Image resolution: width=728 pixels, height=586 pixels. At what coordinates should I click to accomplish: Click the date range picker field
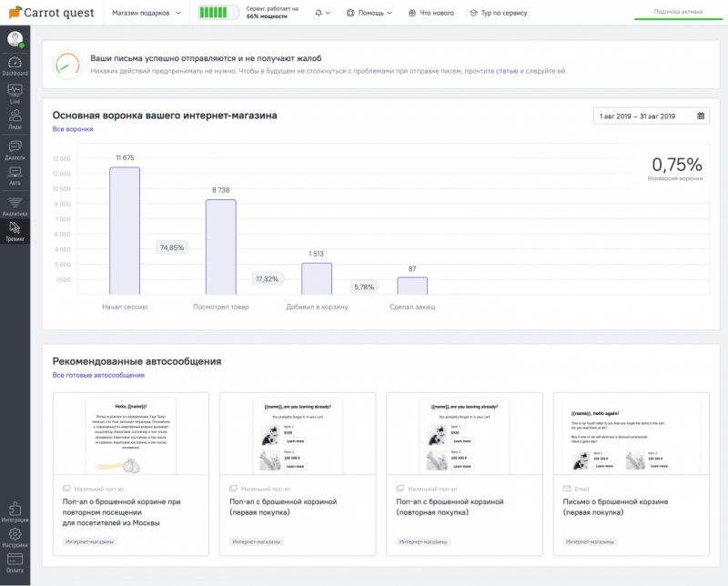650,116
